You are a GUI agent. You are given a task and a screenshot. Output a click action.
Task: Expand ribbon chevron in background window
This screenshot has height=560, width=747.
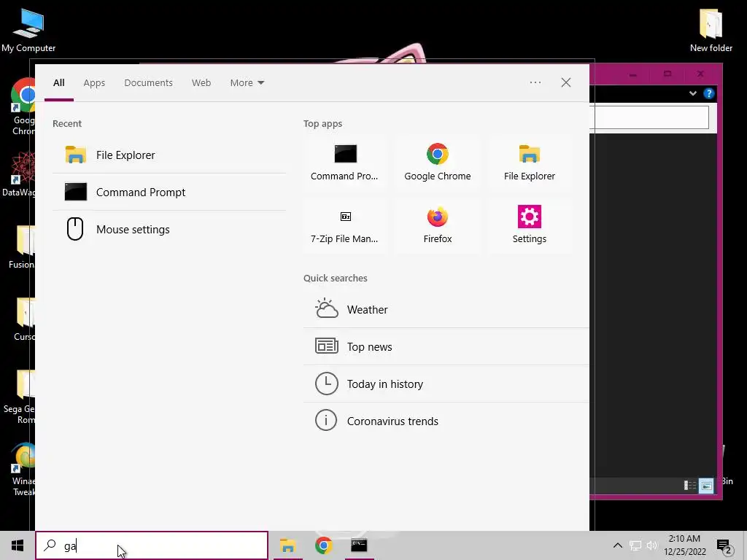[x=693, y=93]
